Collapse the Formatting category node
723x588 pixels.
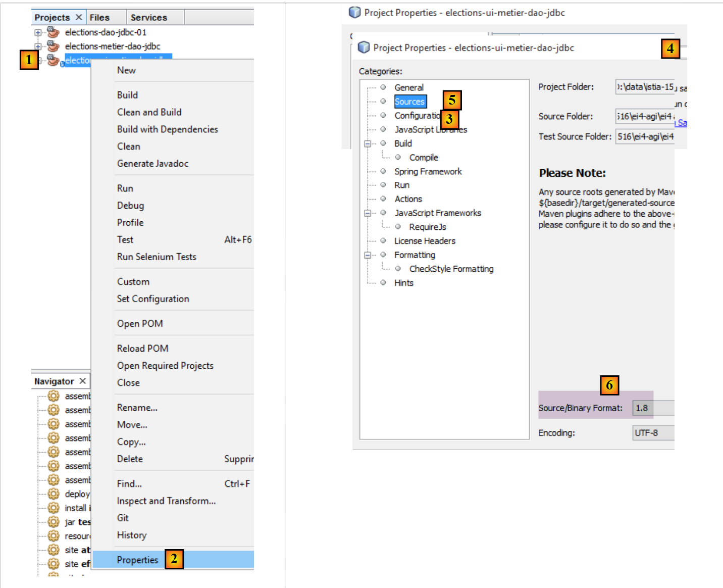pyautogui.click(x=368, y=255)
